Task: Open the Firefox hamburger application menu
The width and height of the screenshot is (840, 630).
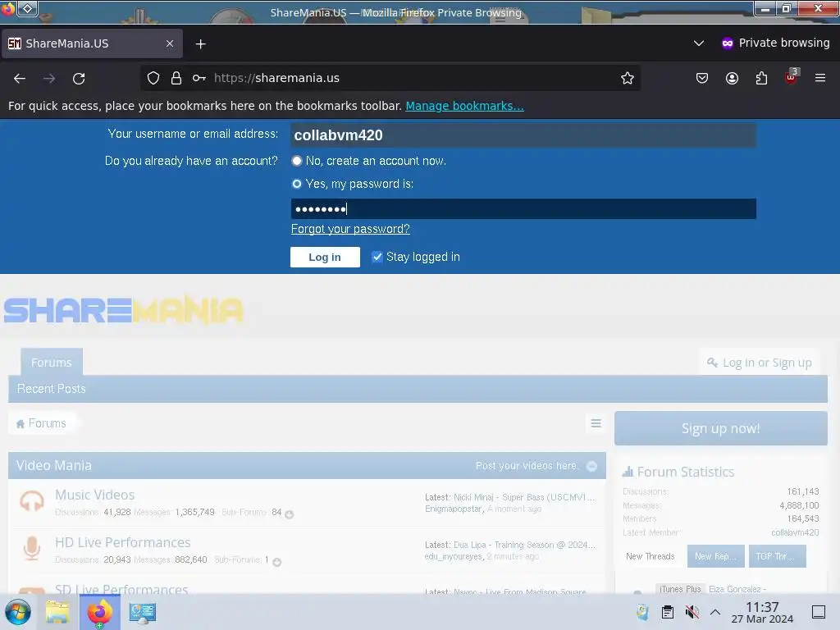Action: point(820,78)
